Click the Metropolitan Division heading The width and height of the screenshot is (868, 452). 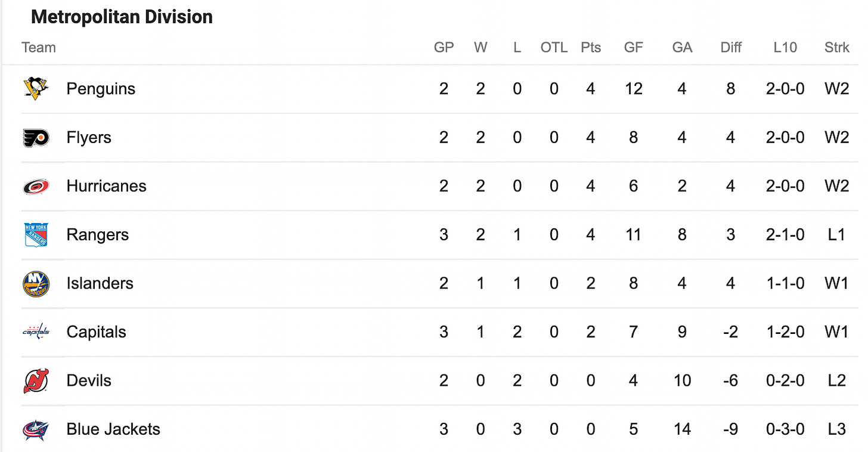(122, 17)
